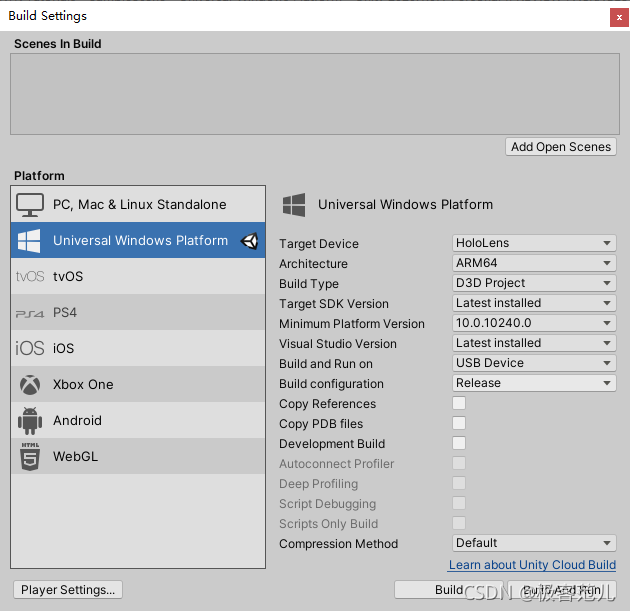Screen dimensions: 630x611
Task: Click the Build button
Action: [x=449, y=590]
